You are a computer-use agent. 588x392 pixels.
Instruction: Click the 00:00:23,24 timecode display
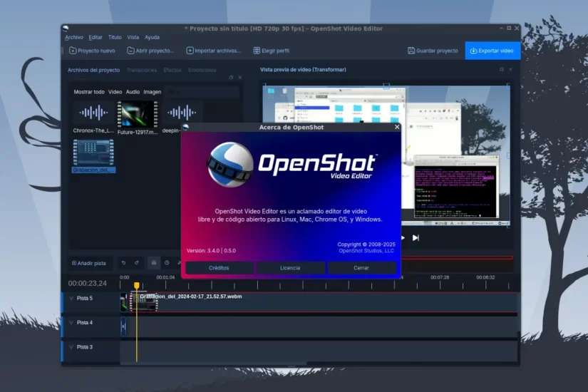88,284
